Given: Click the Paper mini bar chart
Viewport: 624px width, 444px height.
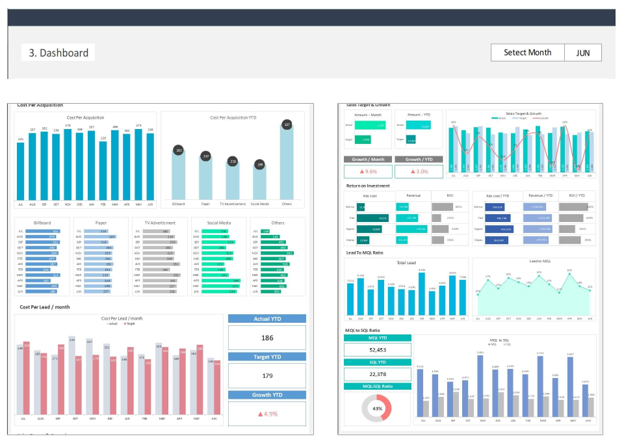Looking at the screenshot, I should pos(101,257).
